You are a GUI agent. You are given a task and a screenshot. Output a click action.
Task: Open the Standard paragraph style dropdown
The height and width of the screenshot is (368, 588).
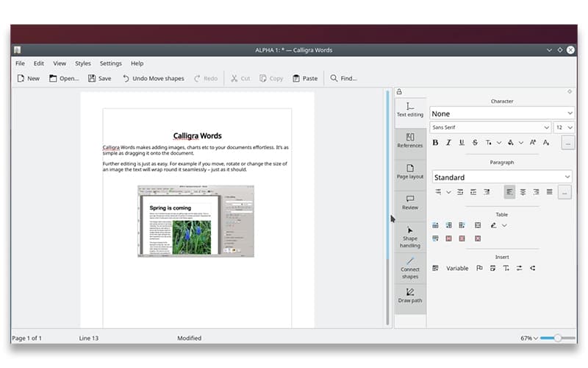502,177
